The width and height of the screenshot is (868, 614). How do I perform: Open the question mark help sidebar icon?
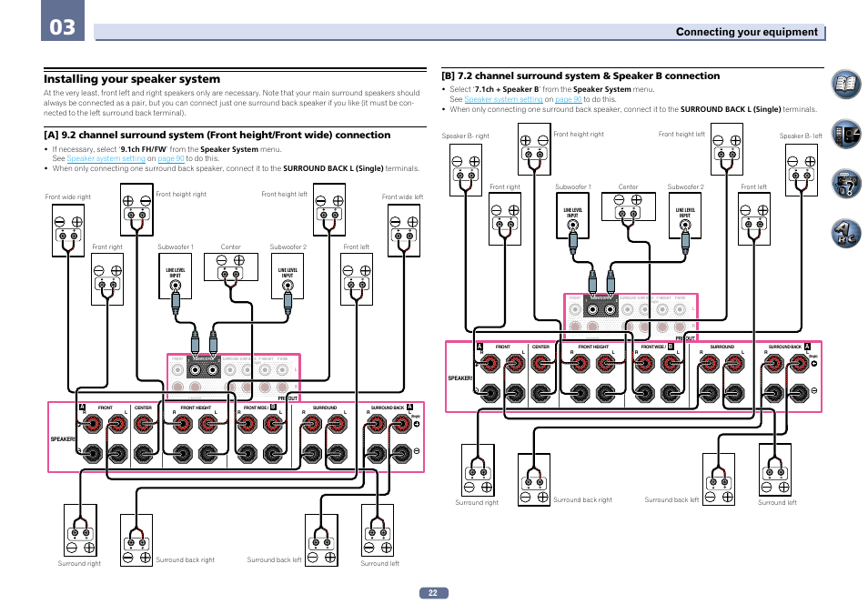(x=846, y=183)
